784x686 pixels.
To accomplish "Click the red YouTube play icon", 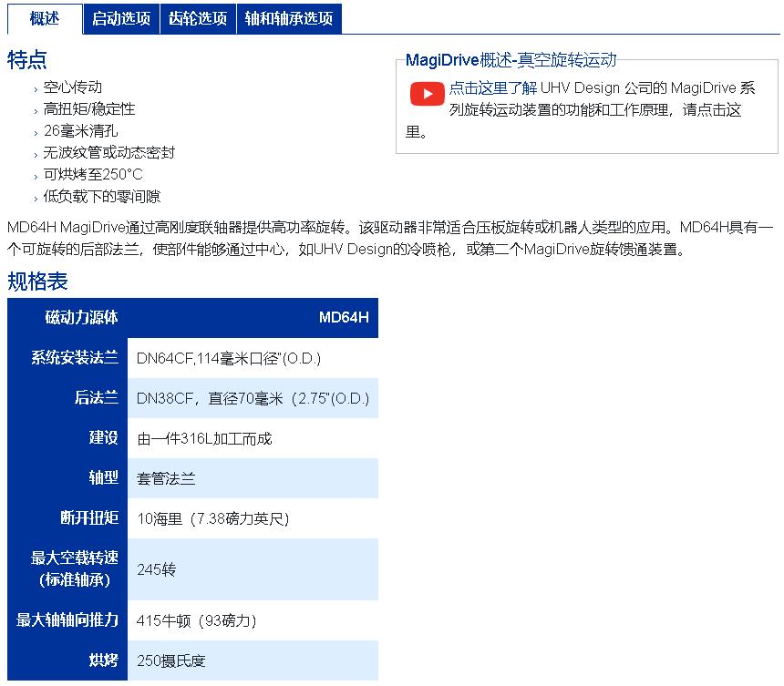I will coord(427,94).
